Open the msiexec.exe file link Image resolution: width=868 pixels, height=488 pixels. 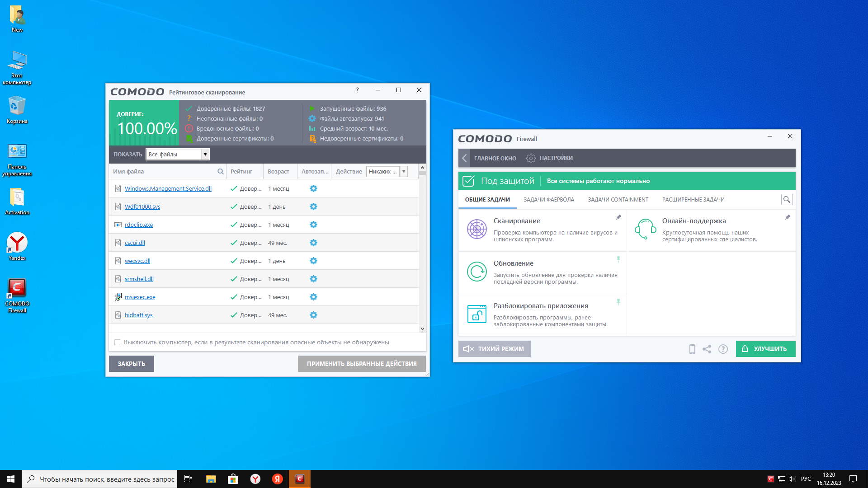(140, 297)
